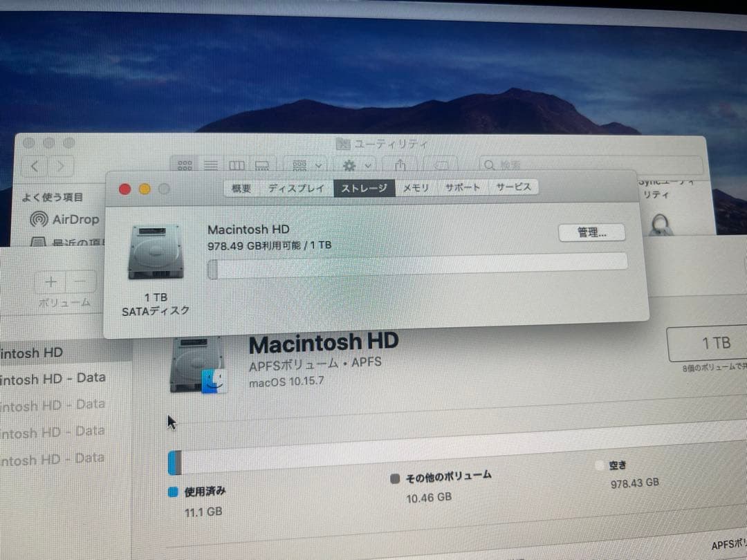Click the Share icon in Finder toolbar
747x560 pixels.
coord(400,165)
